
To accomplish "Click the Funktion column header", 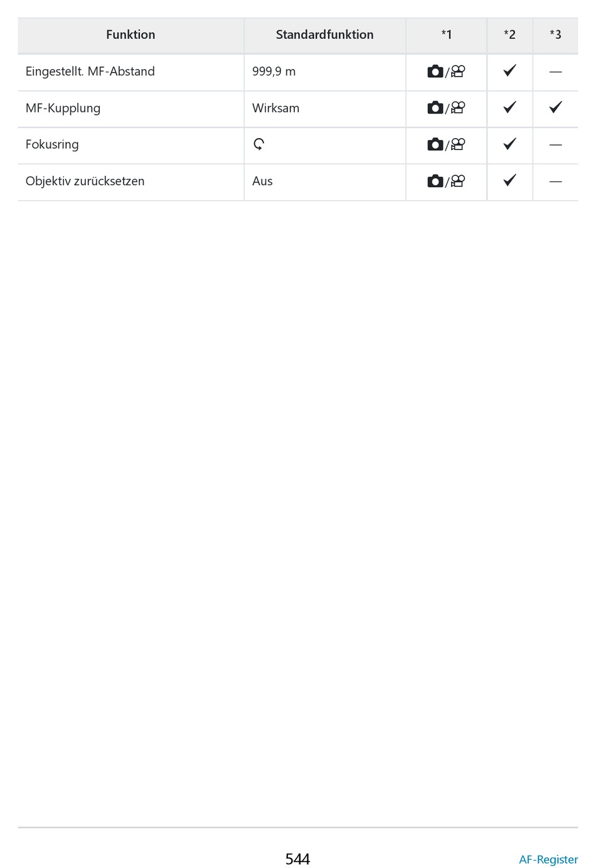I will (130, 35).
